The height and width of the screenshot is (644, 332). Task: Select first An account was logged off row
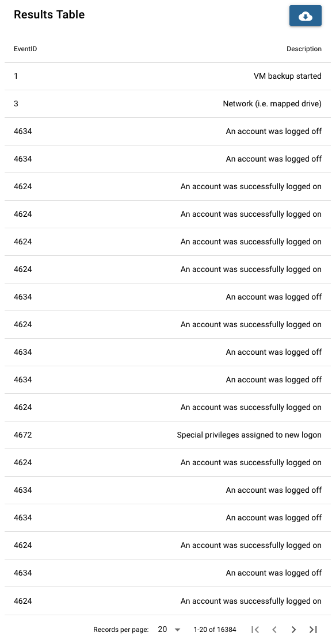[x=167, y=132]
